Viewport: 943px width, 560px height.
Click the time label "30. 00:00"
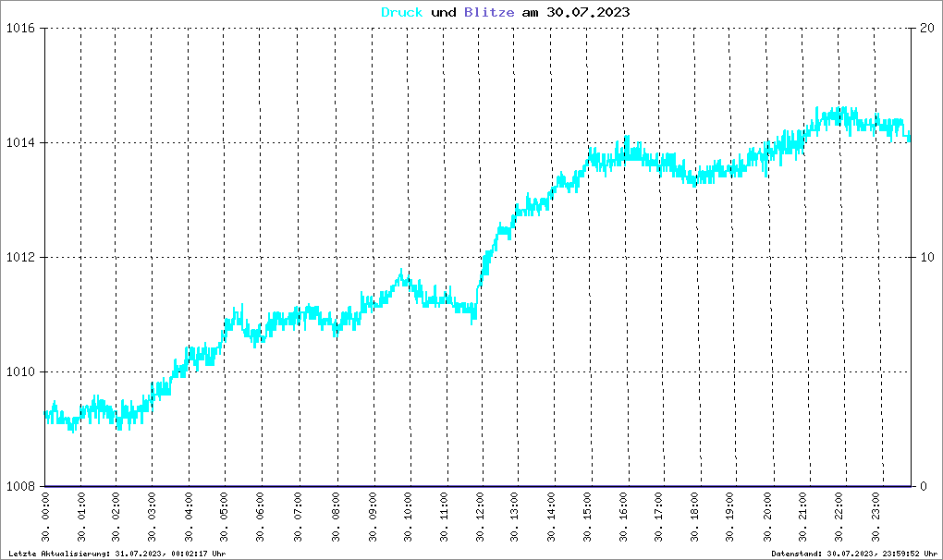[45, 517]
